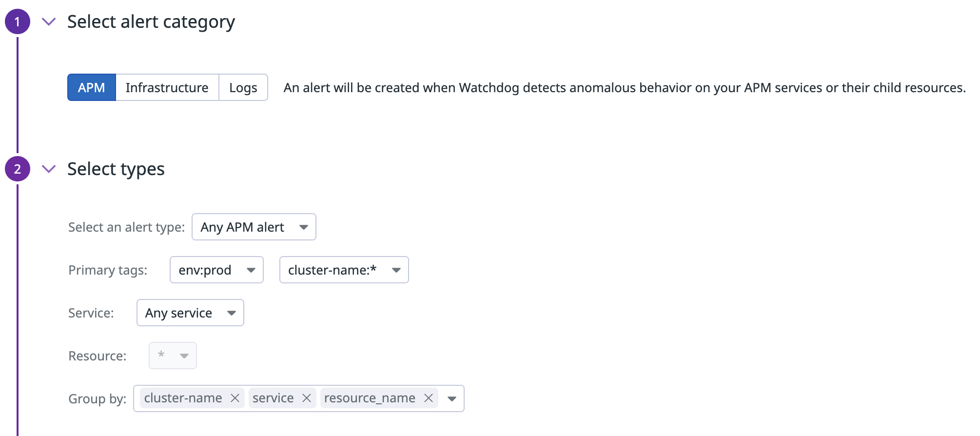
Task: Click the step 1 numbered badge
Action: pos(18,21)
